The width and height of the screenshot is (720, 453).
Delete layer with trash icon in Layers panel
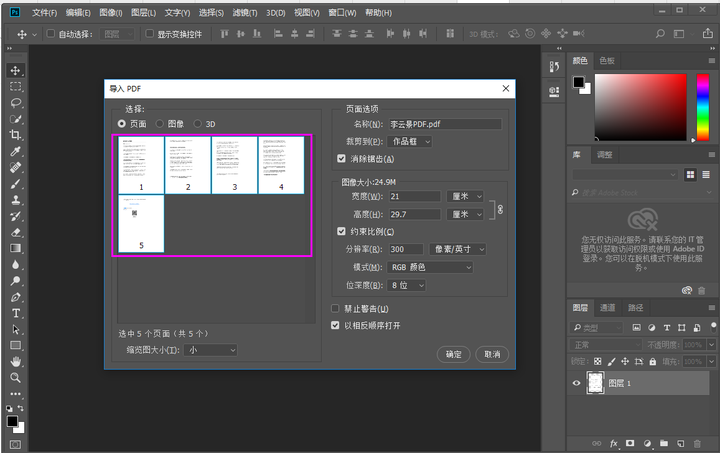(697, 443)
